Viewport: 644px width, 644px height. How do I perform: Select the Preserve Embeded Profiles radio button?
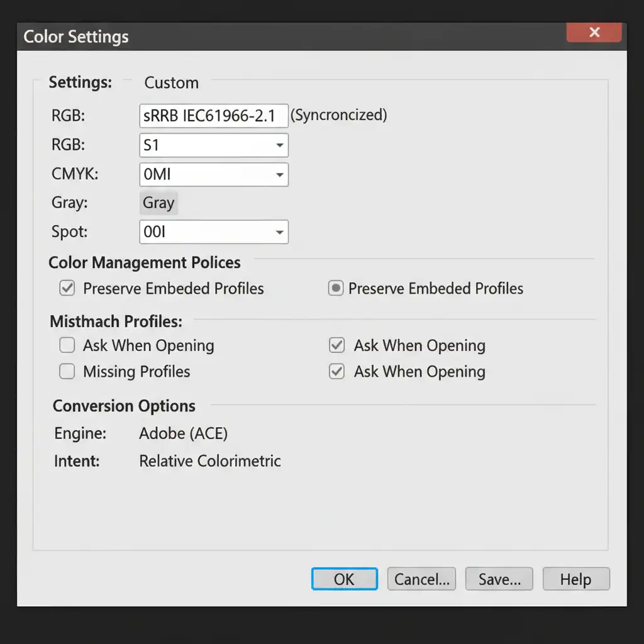tap(336, 289)
